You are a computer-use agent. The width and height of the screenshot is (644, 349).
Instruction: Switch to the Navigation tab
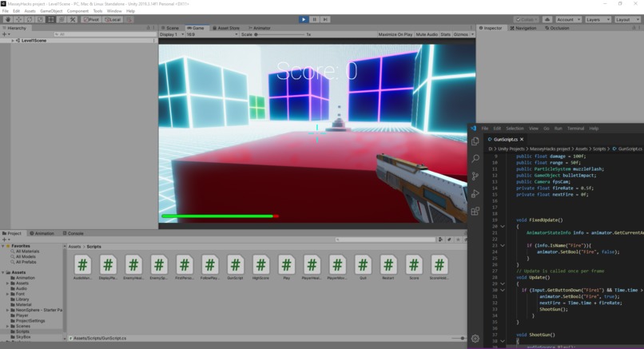[x=523, y=28]
